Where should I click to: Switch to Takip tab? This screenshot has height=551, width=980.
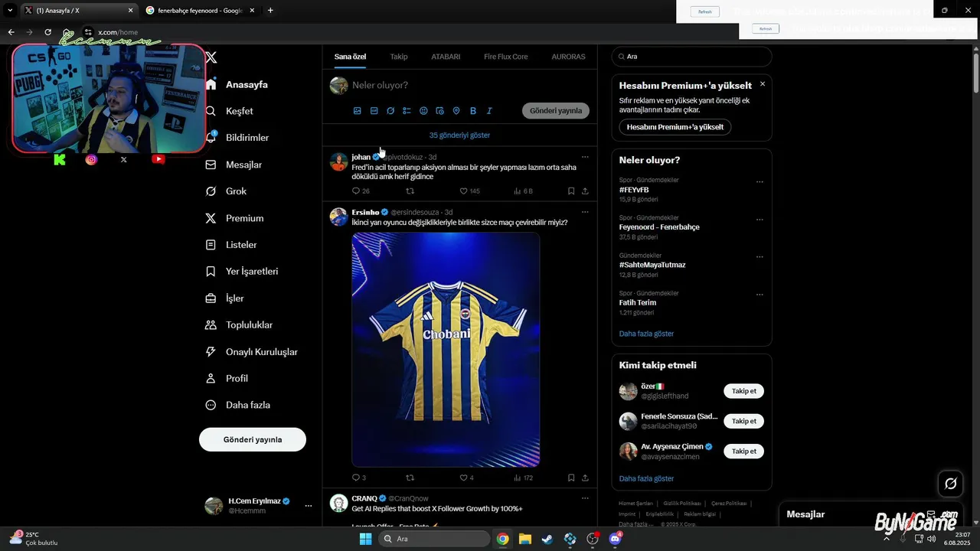(399, 57)
